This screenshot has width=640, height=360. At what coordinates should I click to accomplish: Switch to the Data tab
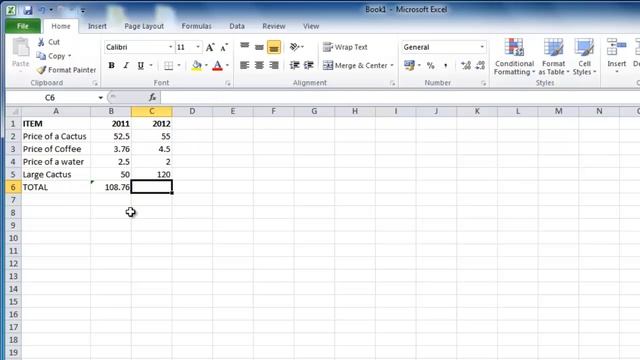tap(237, 26)
